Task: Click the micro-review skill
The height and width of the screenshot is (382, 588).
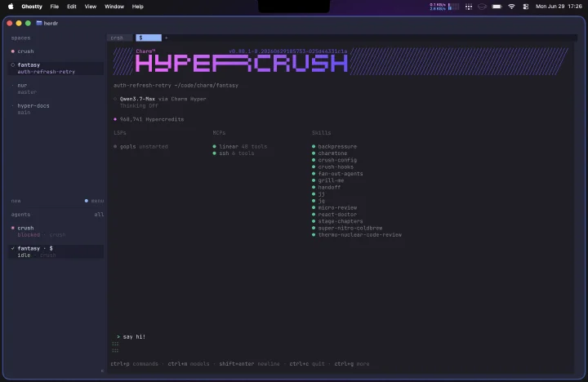Action: pyautogui.click(x=335, y=207)
